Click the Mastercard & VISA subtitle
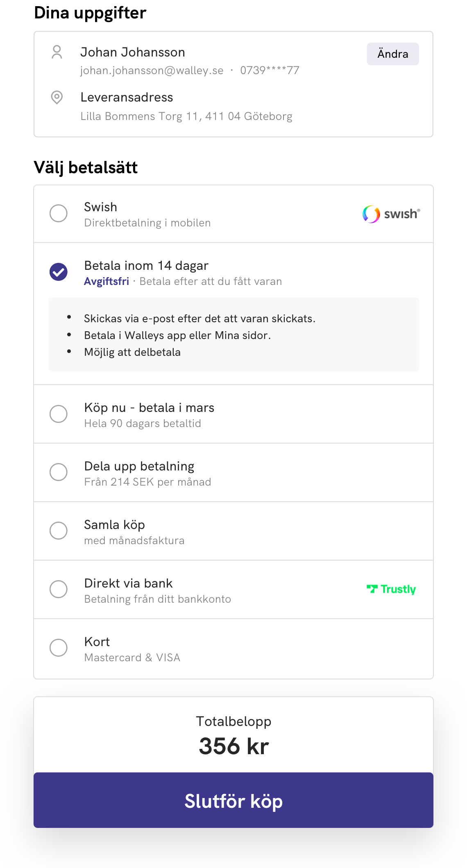Screen dimensions: 467x868 (x=132, y=658)
